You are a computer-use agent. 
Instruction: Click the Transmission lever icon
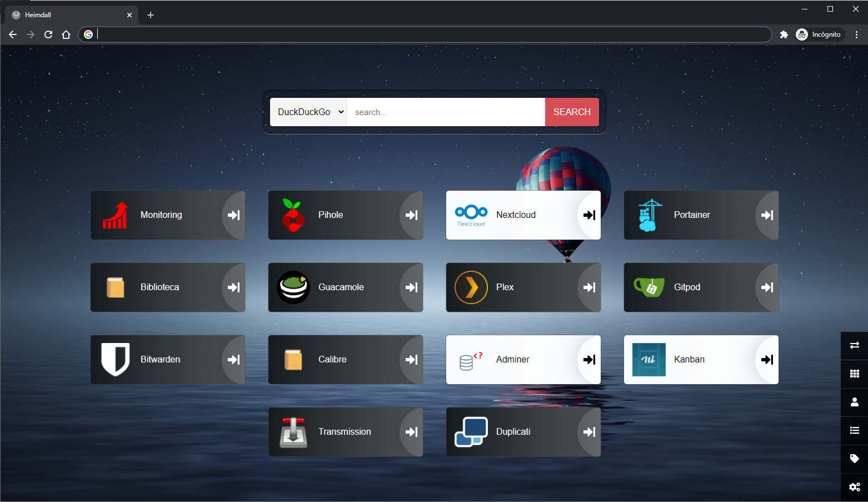click(293, 433)
